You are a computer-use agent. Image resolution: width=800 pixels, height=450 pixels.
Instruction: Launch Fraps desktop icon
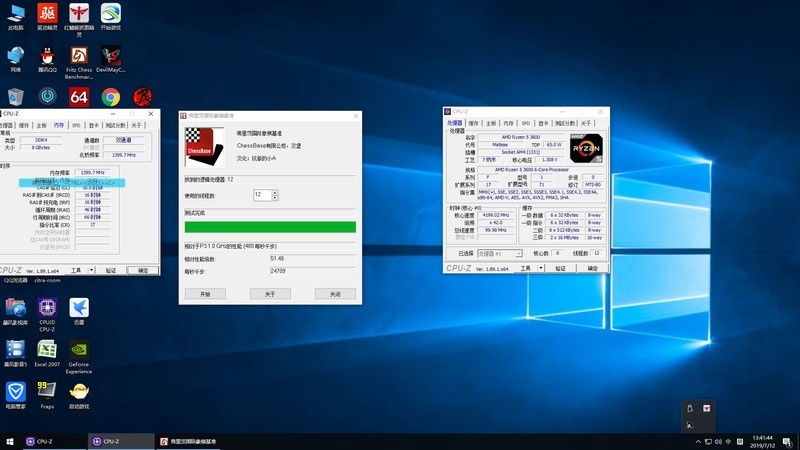point(47,396)
